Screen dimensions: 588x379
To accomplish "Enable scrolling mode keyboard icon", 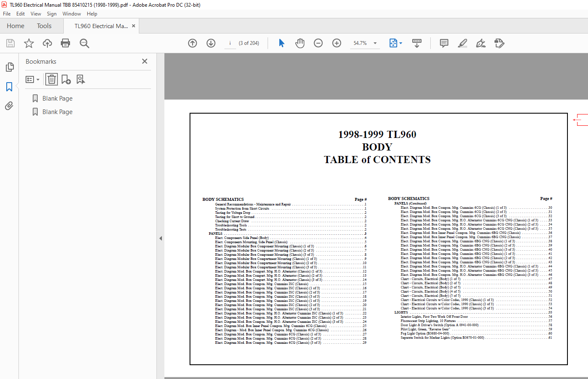I will (x=417, y=43).
